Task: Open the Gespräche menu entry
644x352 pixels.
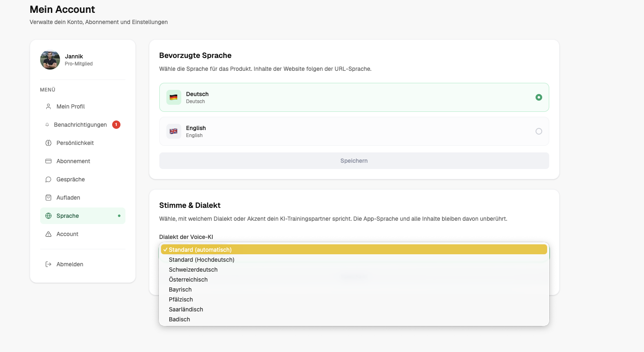Action: click(x=71, y=179)
